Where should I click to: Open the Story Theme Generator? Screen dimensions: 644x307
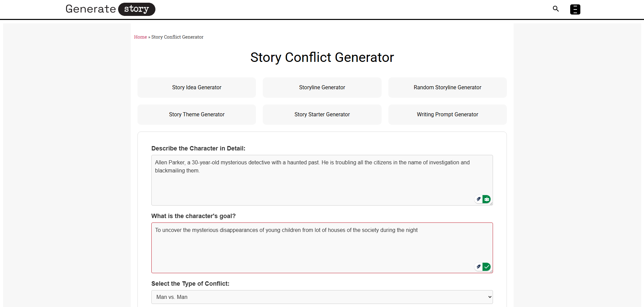click(x=196, y=114)
